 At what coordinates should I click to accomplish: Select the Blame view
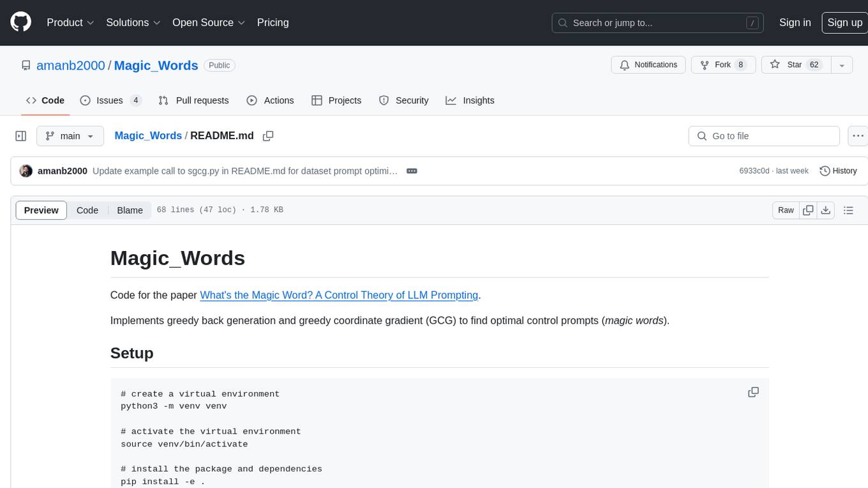click(130, 210)
